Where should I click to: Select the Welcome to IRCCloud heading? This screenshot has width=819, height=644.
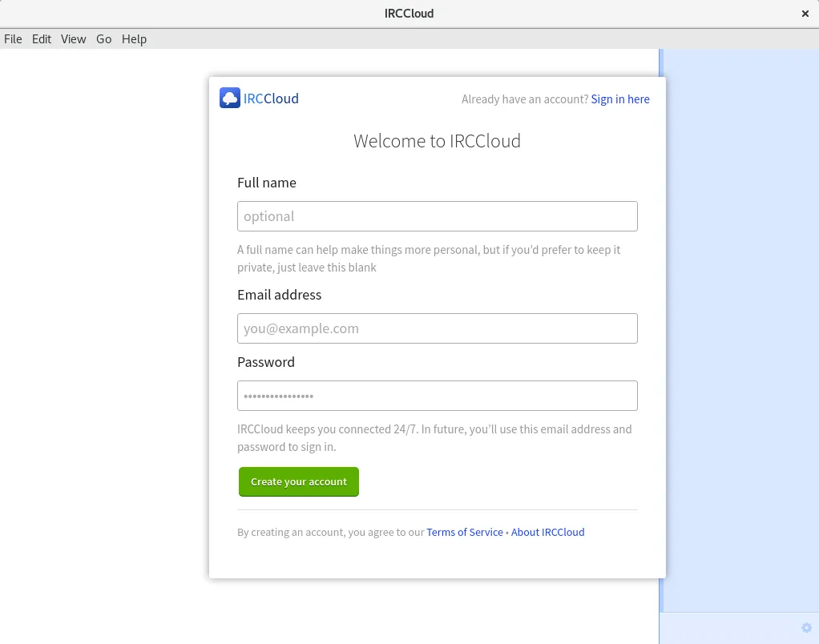point(438,141)
